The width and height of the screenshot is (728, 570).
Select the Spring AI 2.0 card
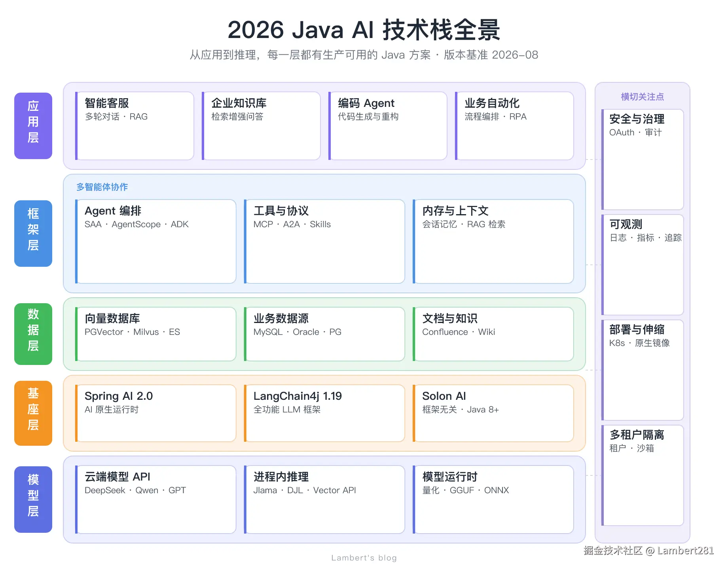click(155, 413)
